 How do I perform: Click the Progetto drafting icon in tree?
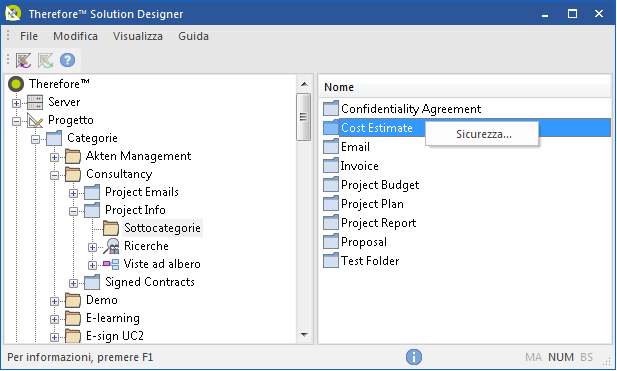coord(35,120)
